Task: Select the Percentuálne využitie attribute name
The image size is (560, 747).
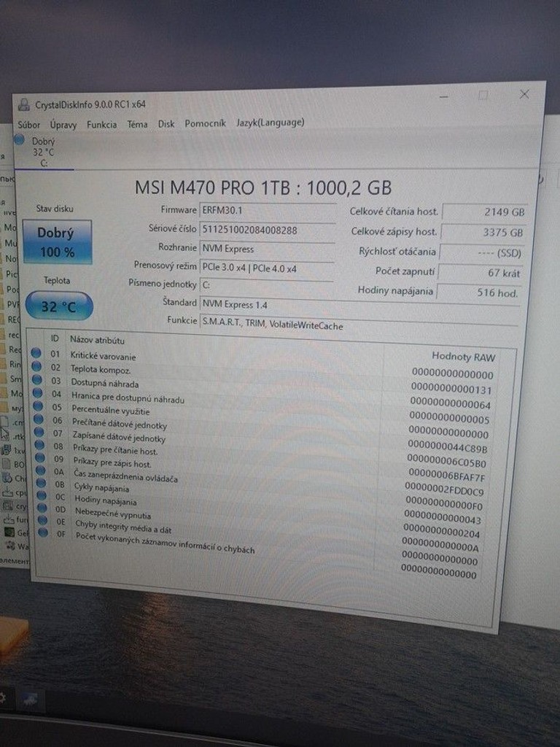Action: pos(111,410)
